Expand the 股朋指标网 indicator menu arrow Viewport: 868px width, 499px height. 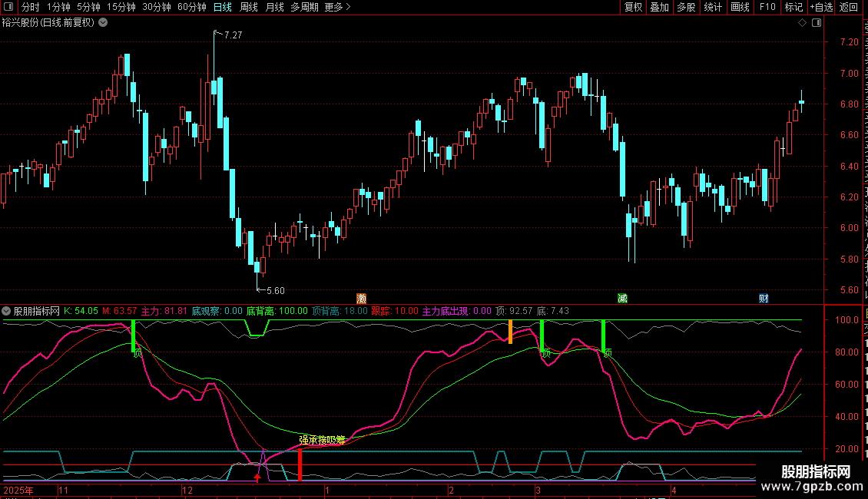[x=6, y=311]
